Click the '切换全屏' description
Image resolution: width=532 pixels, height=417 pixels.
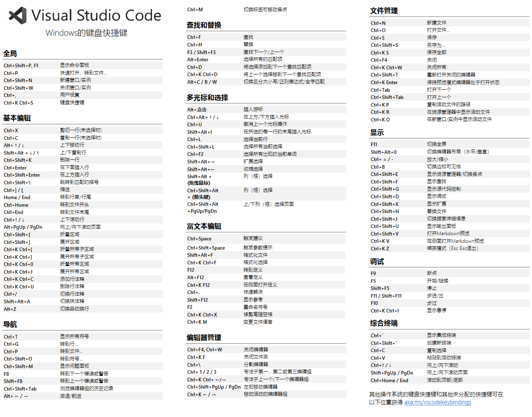click(x=437, y=144)
